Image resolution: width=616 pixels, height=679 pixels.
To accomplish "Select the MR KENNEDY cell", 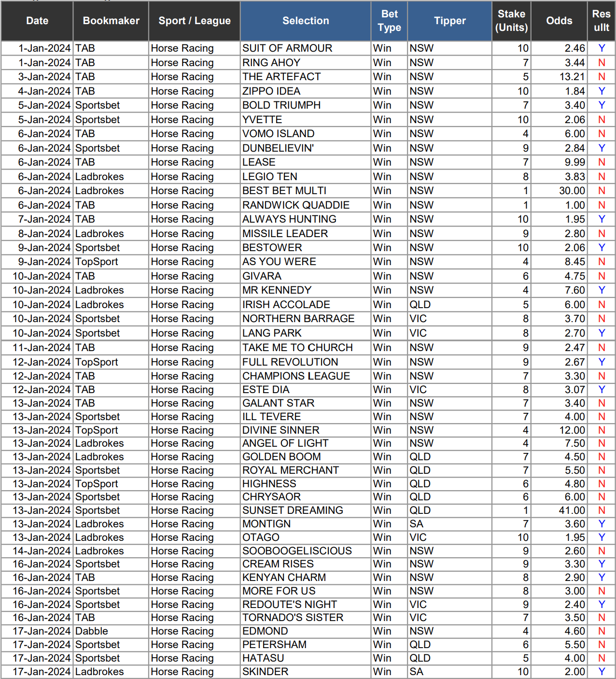I will click(x=306, y=290).
